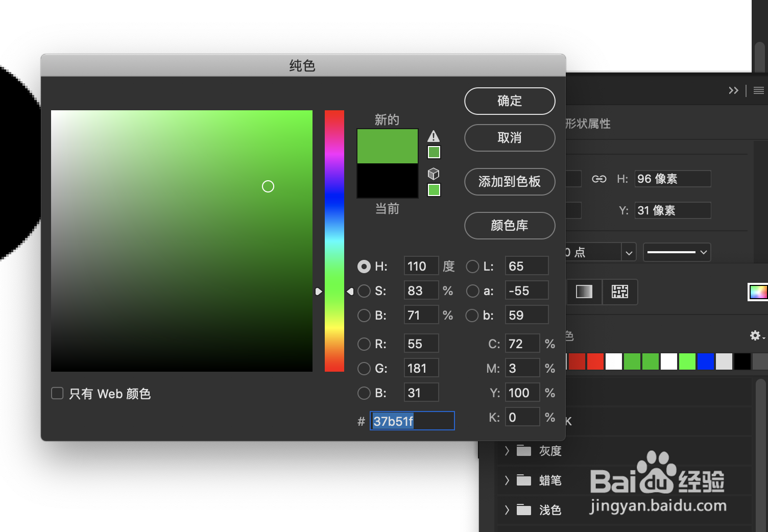
Task: Click the 蜡笔 folder icon
Action: 524,480
